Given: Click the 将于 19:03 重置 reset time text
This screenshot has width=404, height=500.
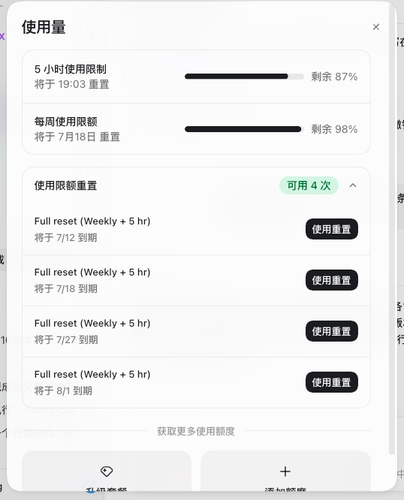Looking at the screenshot, I should point(72,84).
